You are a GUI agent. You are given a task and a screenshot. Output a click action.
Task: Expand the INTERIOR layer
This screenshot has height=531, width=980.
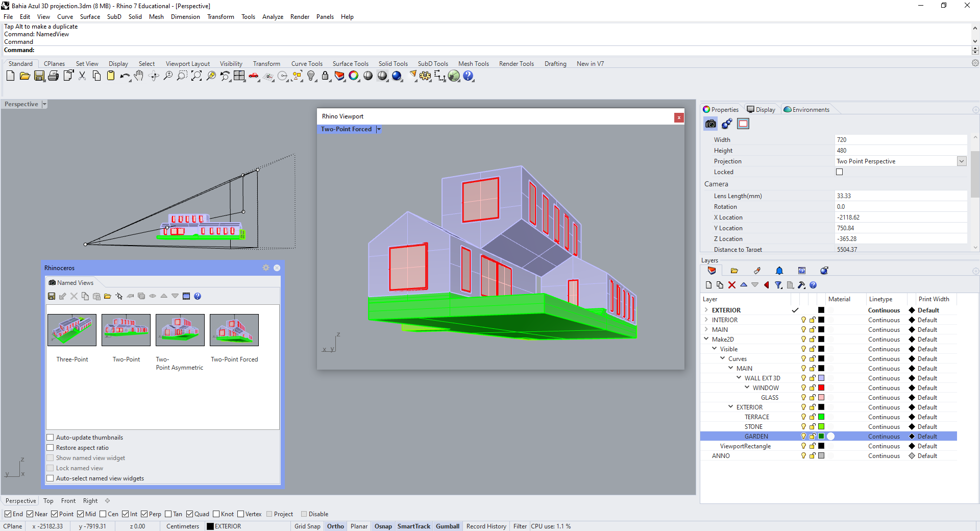(x=706, y=320)
